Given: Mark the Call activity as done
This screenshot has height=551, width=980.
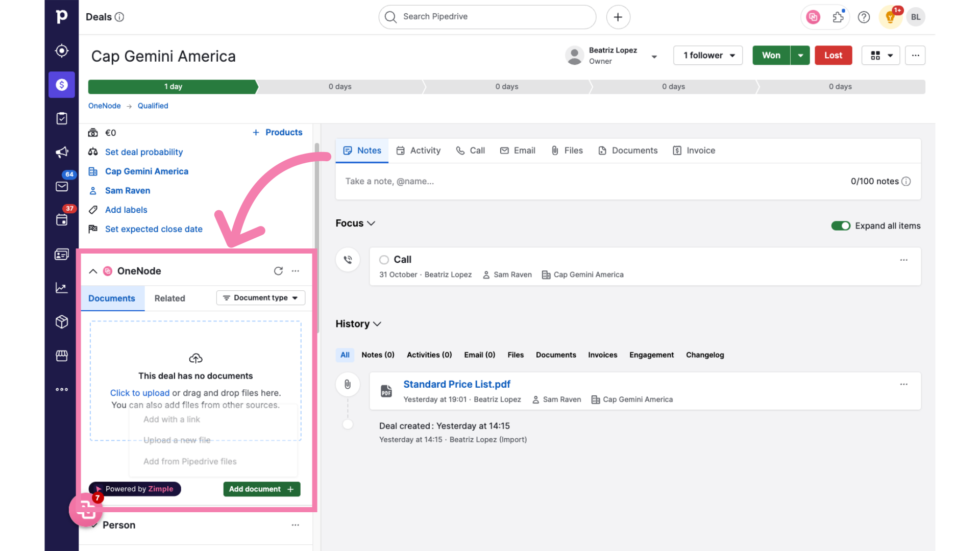Looking at the screenshot, I should pyautogui.click(x=384, y=260).
